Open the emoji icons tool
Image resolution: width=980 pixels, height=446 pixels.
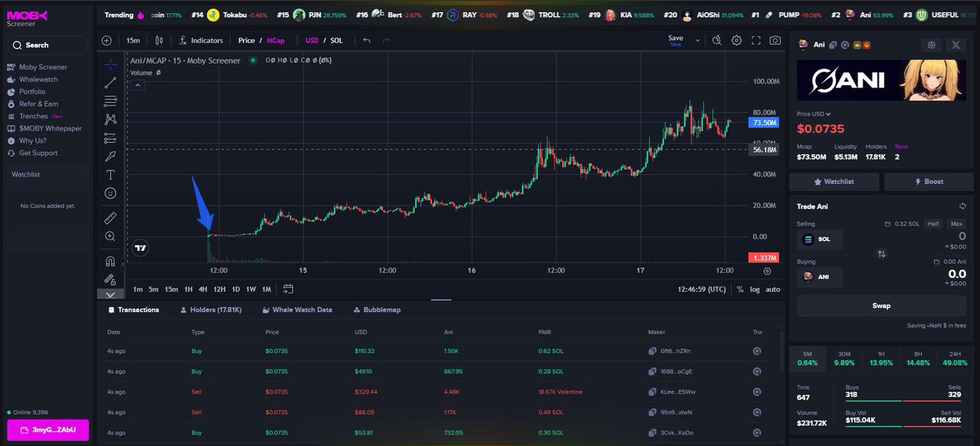pyautogui.click(x=110, y=194)
